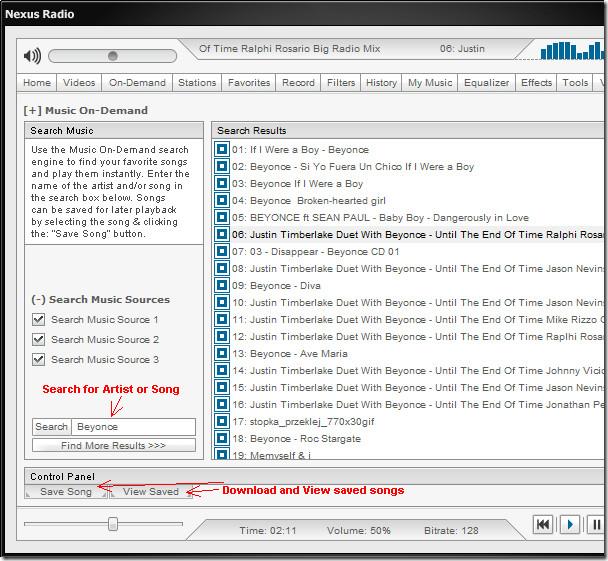Click the 'Bitrate: 128' status readout

click(x=451, y=530)
